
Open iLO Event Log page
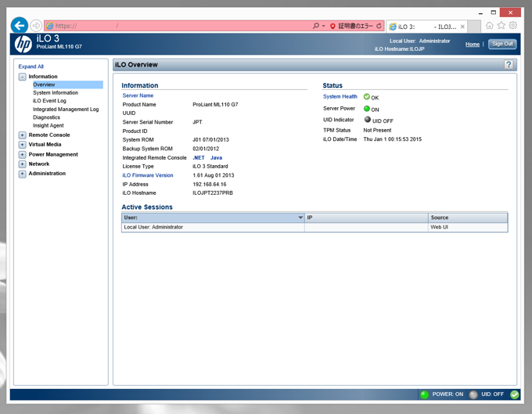[x=49, y=101]
